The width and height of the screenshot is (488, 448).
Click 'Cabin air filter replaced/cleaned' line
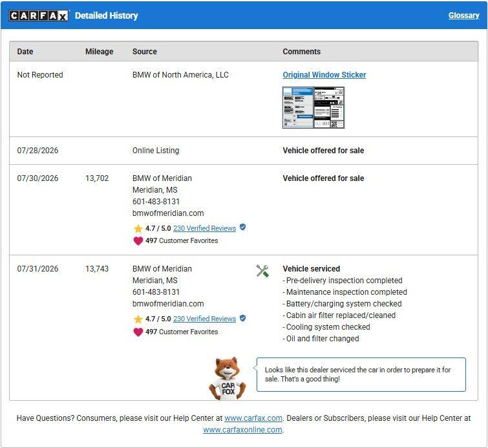point(339,315)
